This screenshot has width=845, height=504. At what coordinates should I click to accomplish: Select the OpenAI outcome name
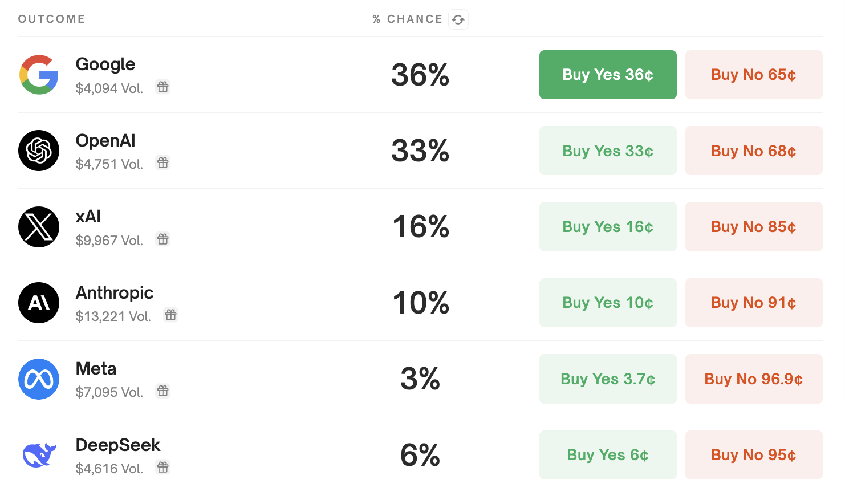click(105, 141)
